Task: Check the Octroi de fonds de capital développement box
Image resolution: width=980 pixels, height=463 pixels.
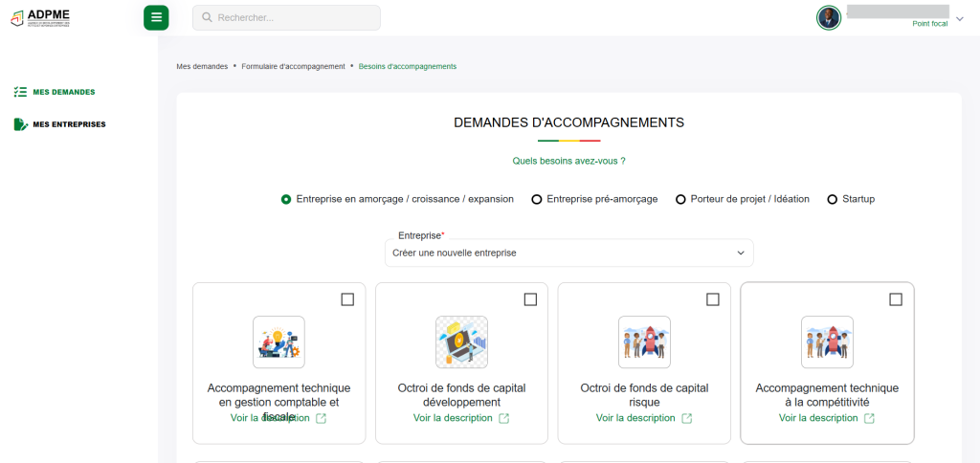Action: coord(530,299)
